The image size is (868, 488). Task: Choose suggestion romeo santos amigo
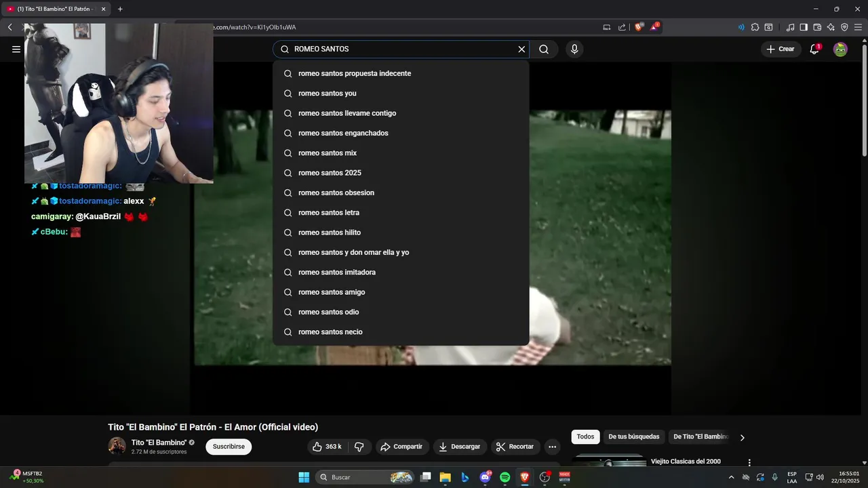401,292
